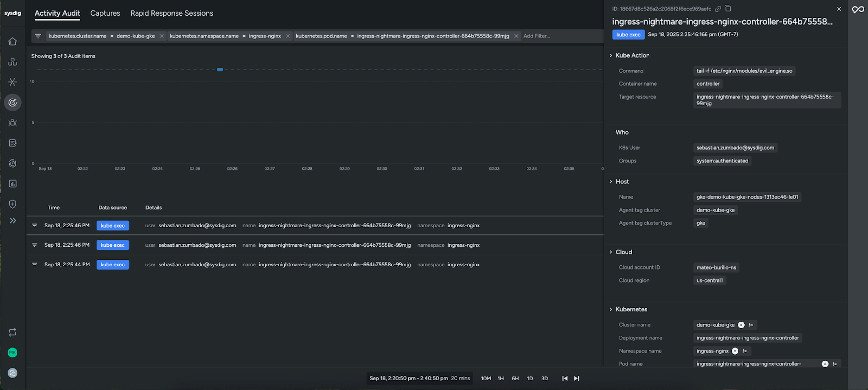
Task: Click the filter icon in filter bar
Action: 38,36
